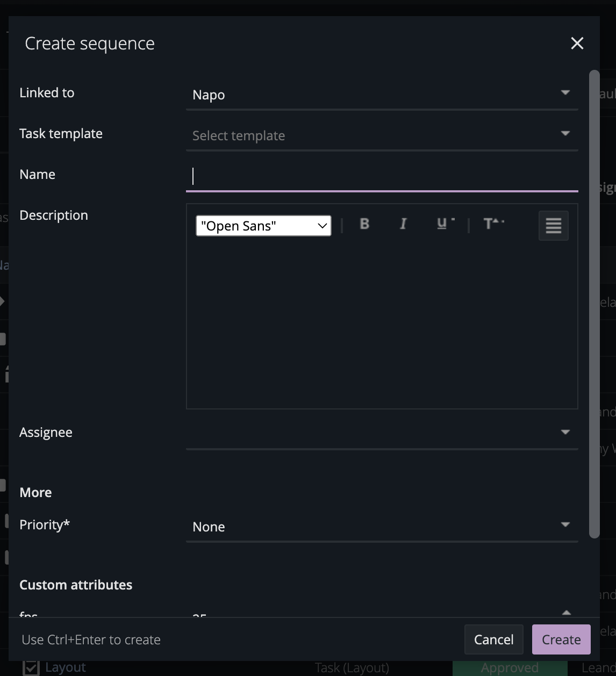Click the green Approved status cell
616x676 pixels.
[510, 668]
